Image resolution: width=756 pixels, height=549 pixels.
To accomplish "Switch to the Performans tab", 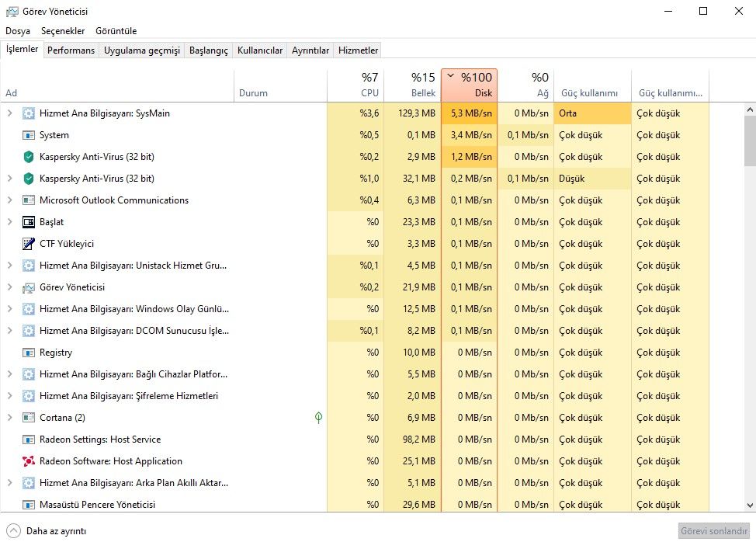I will pyautogui.click(x=71, y=50).
